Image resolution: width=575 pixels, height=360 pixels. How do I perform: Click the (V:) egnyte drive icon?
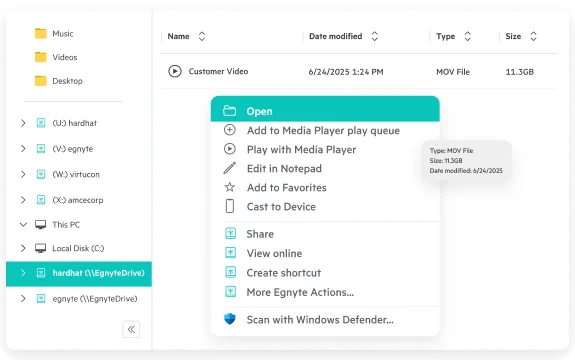[x=41, y=148]
